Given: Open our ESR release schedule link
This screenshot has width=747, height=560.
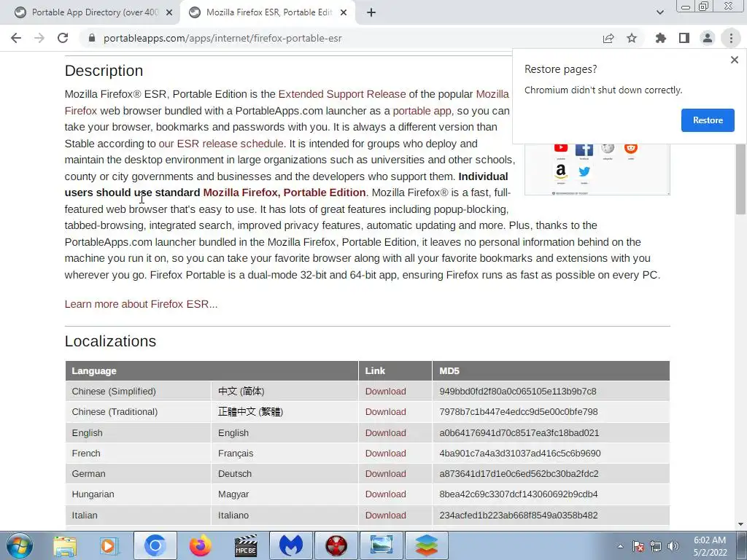Looking at the screenshot, I should [221, 144].
